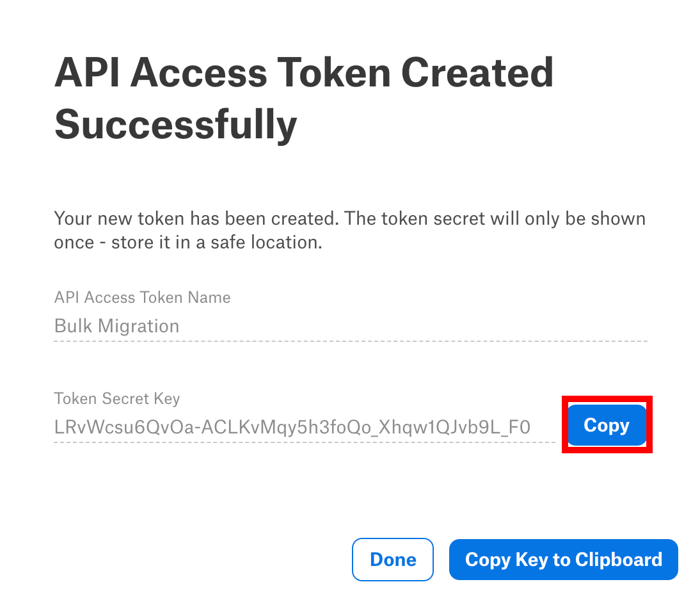Select the Bulk Migration token name field
Image resolution: width=700 pixels, height=598 pixels.
pyautogui.click(x=351, y=326)
